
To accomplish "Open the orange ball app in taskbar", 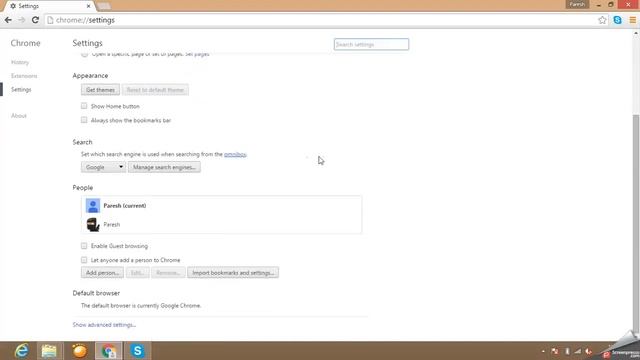I will 80,351.
